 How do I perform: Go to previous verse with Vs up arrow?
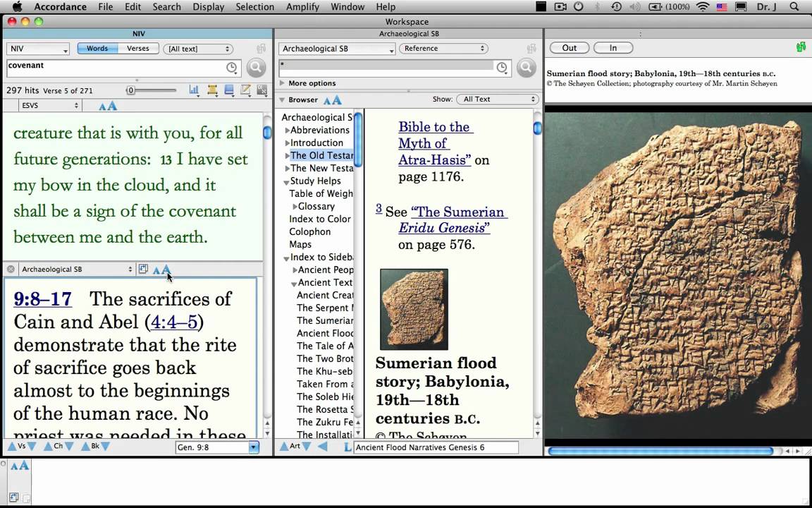12,447
